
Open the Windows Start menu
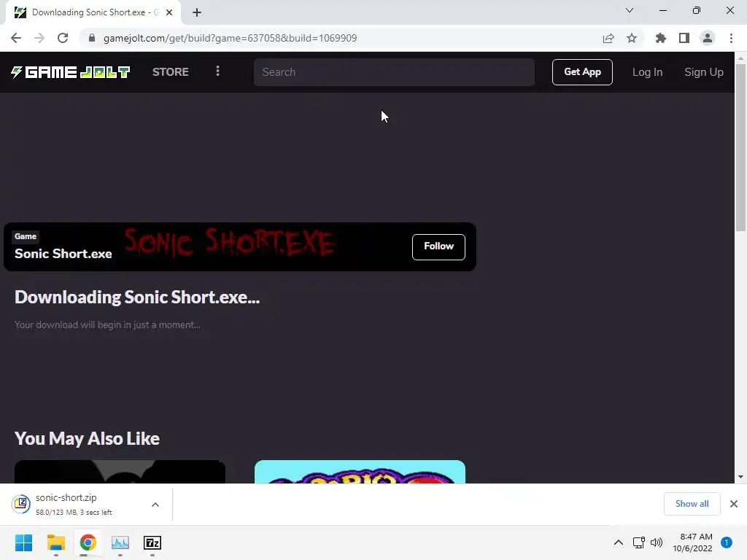point(24,542)
